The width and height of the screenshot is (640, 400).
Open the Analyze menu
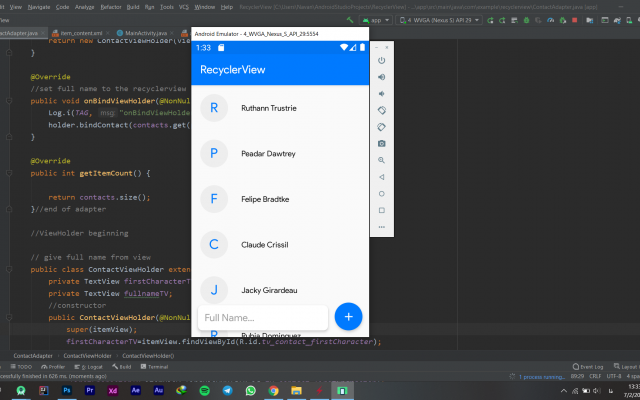pos(84,7)
